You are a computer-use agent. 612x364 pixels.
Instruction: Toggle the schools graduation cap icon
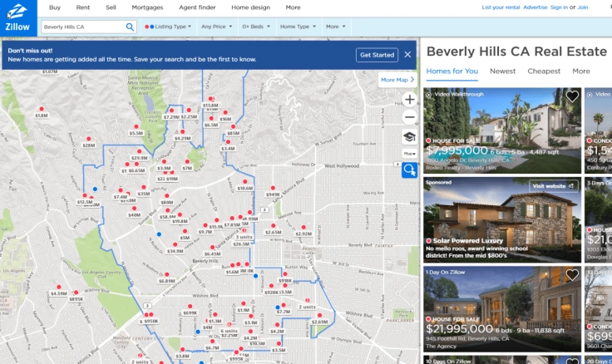point(409,136)
